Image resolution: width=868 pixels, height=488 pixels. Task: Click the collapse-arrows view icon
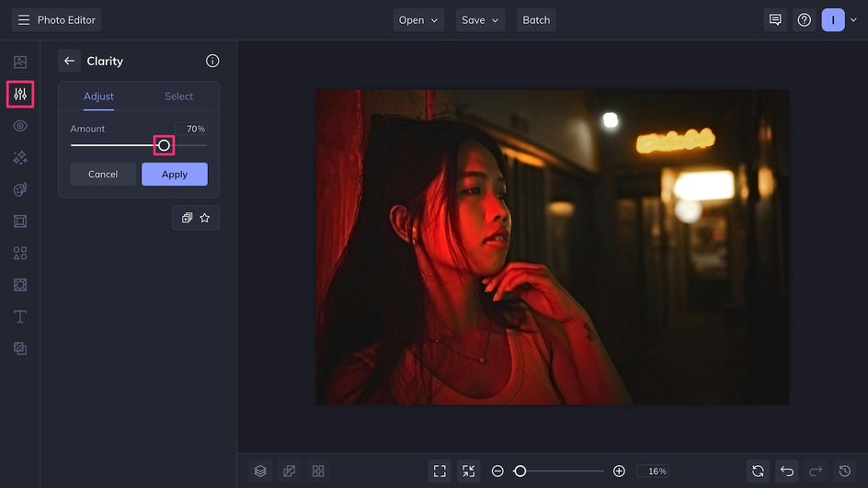coord(468,471)
